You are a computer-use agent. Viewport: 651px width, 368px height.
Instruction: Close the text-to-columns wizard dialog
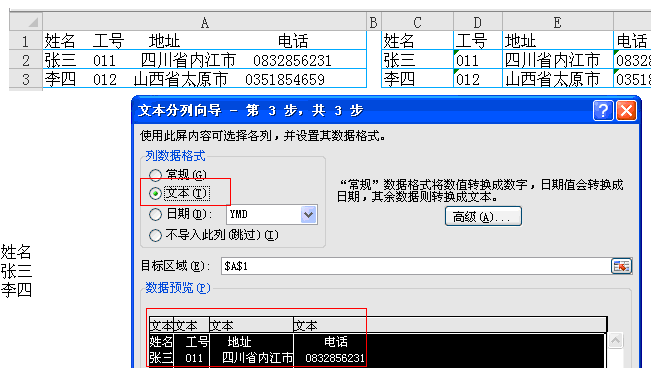(627, 111)
